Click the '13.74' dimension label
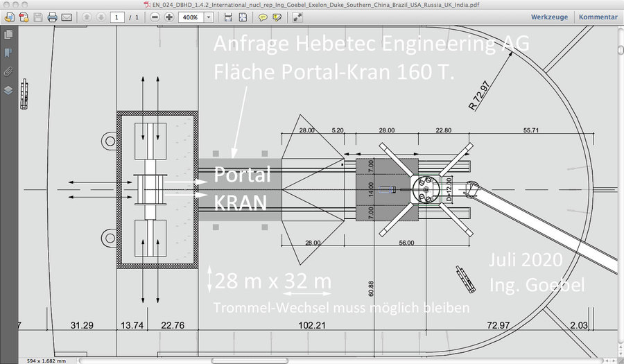Image resolution: width=624 pixels, height=364 pixels. click(x=132, y=325)
